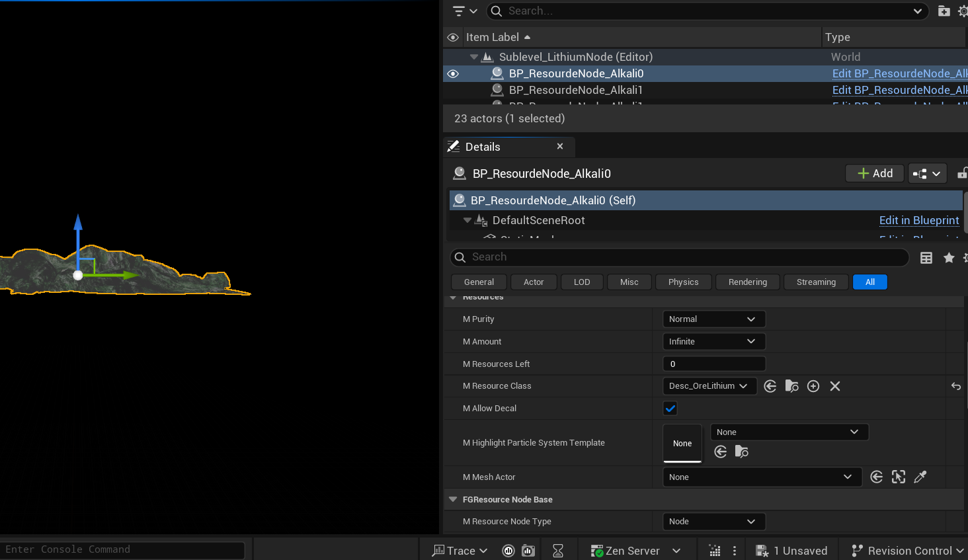The image size is (968, 560).
Task: Select the General filter tab
Action: tap(479, 282)
